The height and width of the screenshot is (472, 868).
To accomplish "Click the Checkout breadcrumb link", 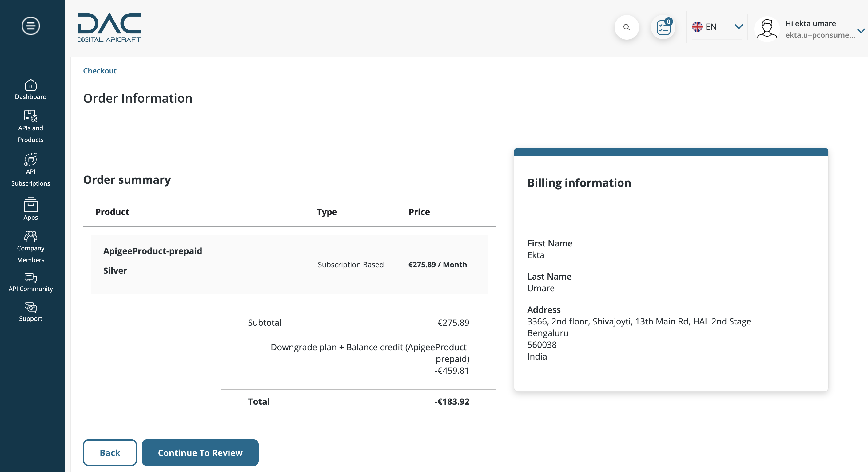I will click(100, 71).
